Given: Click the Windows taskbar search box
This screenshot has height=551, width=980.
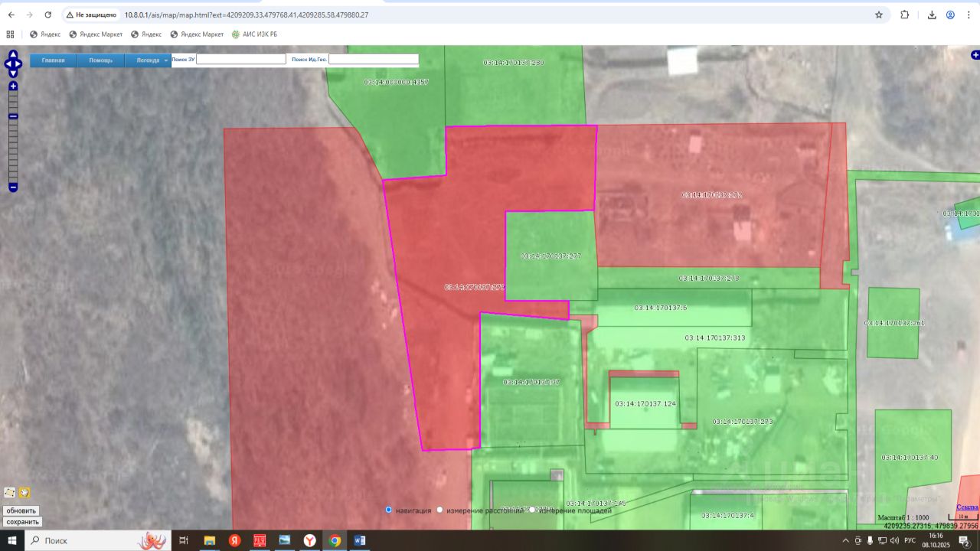Looking at the screenshot, I should click(98, 540).
